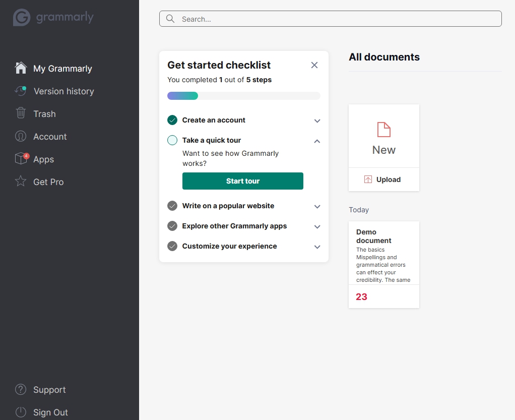
Task: Go to Trash in sidebar
Action: [44, 114]
